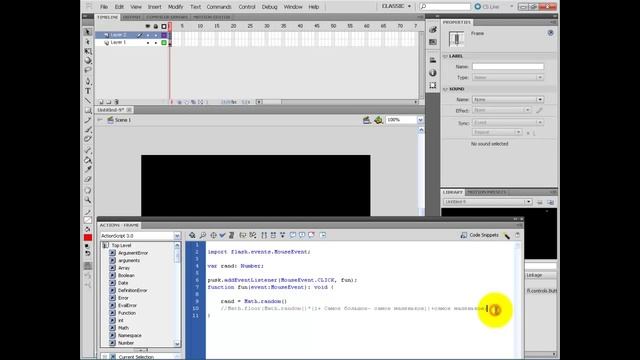Open the Info panel dock icon
Screen dimensions: 640x360
433,73
